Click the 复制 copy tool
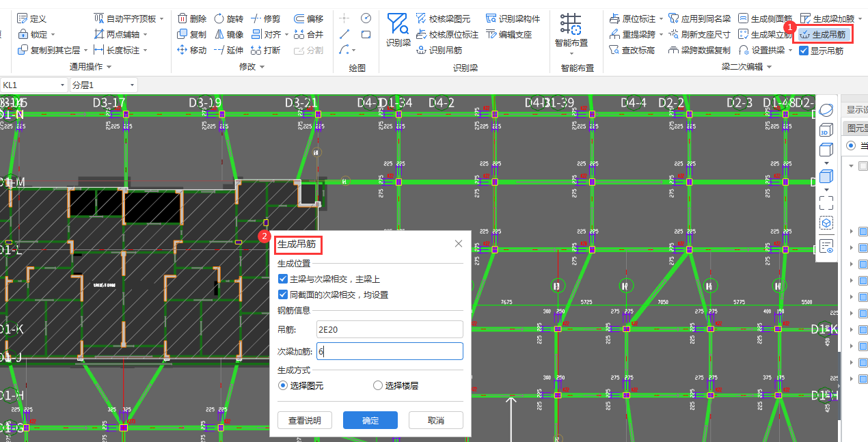Viewport: 868px width, 442px height. [x=191, y=34]
